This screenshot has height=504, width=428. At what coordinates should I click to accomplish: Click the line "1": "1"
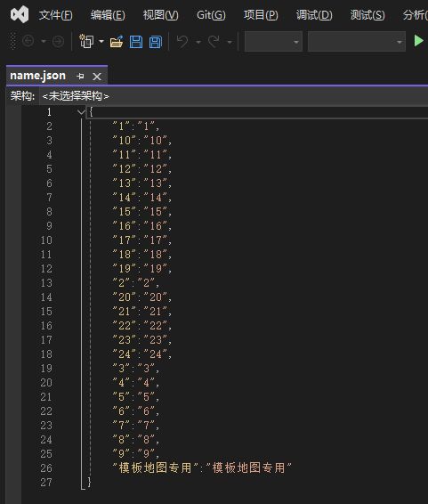click(x=136, y=126)
